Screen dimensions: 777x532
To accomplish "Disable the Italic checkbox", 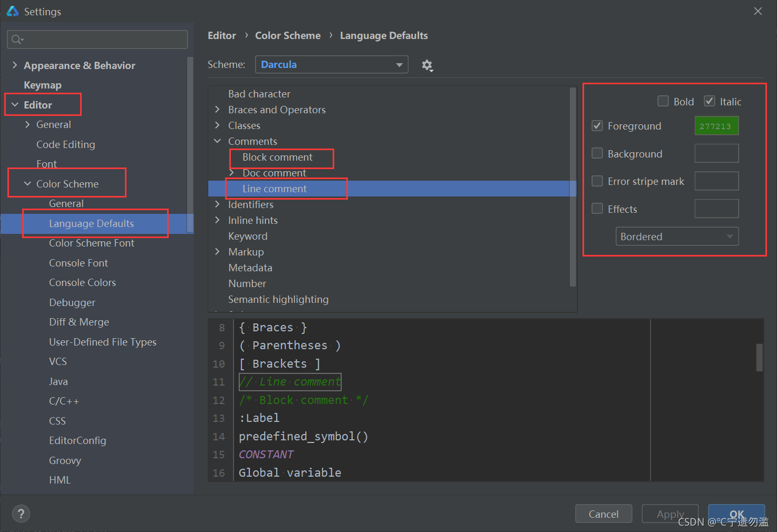I will pyautogui.click(x=709, y=101).
